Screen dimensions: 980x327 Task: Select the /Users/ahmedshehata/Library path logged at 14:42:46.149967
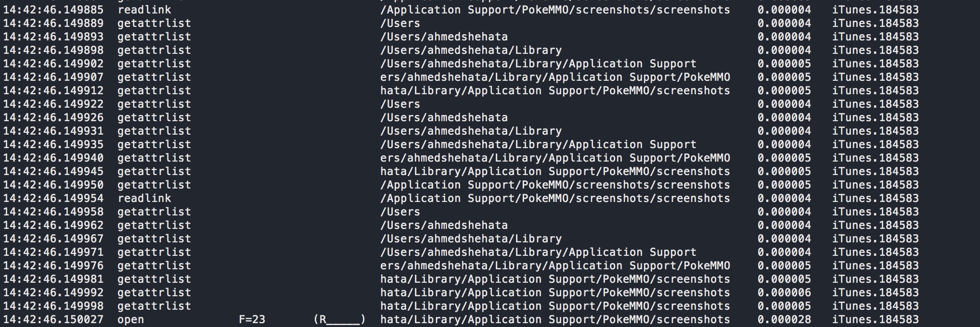coord(471,239)
